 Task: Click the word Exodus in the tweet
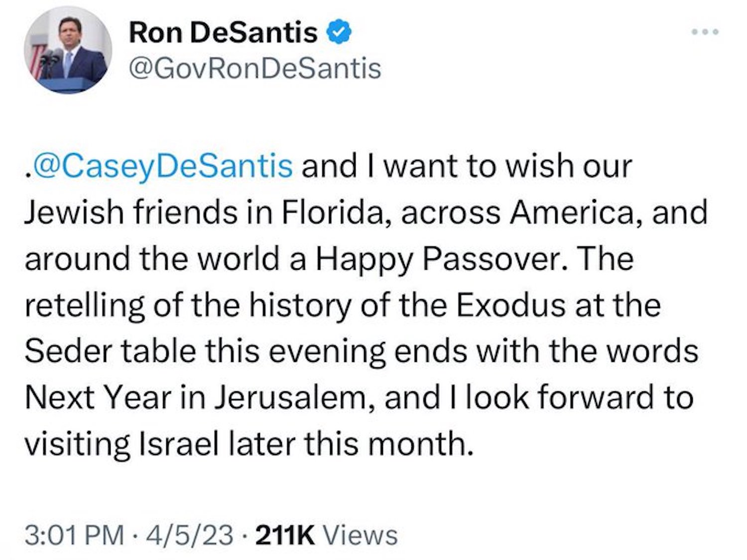tap(510, 305)
